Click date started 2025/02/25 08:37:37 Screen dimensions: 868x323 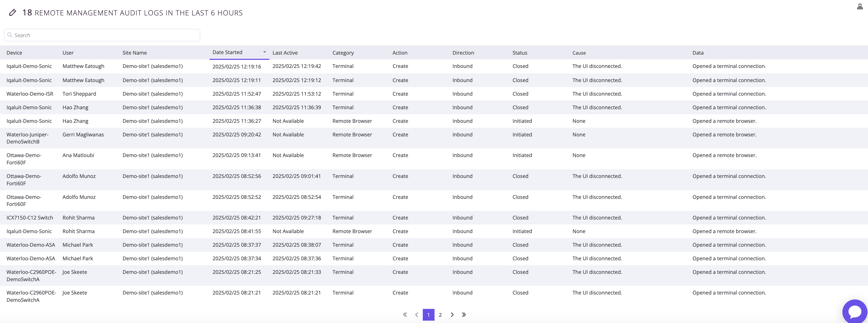(x=237, y=245)
